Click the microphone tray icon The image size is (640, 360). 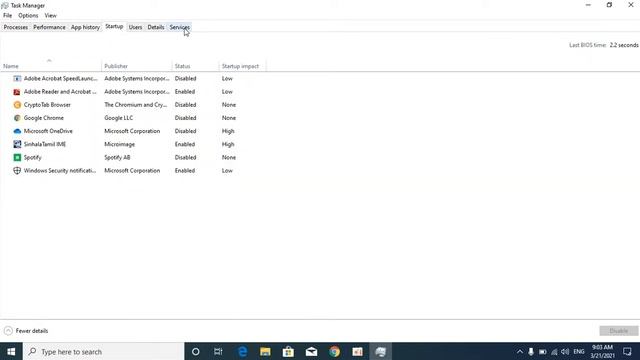(x=531, y=351)
